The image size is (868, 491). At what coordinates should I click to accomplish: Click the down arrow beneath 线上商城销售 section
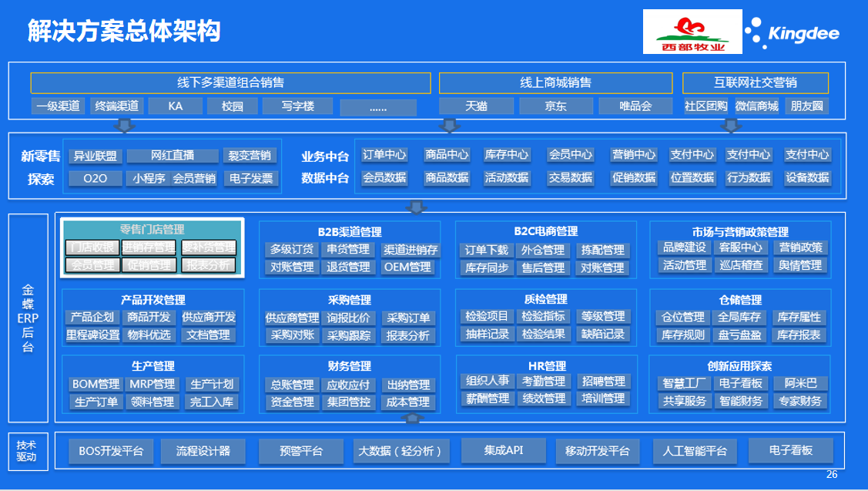point(448,126)
